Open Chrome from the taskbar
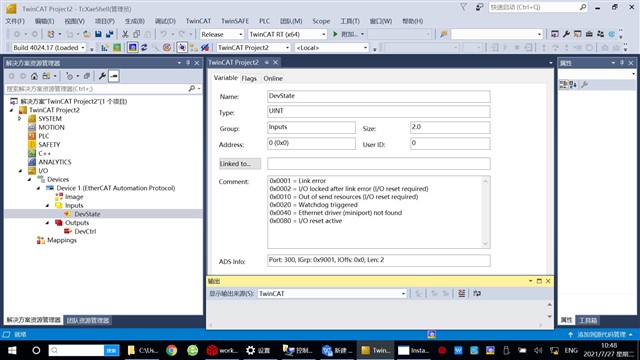The height and width of the screenshot is (360, 640). click(x=171, y=350)
